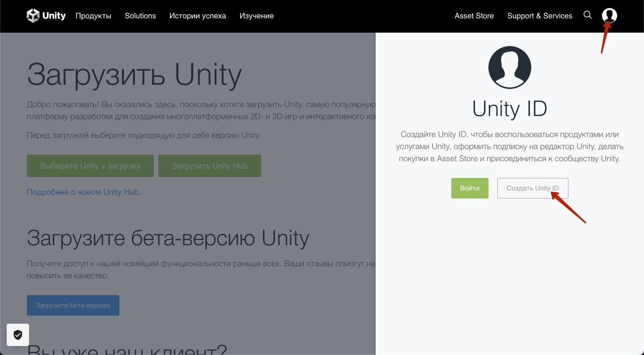Viewport: 644px width, 355px height.
Task: Open the Истории успеха menu
Action: [x=198, y=16]
